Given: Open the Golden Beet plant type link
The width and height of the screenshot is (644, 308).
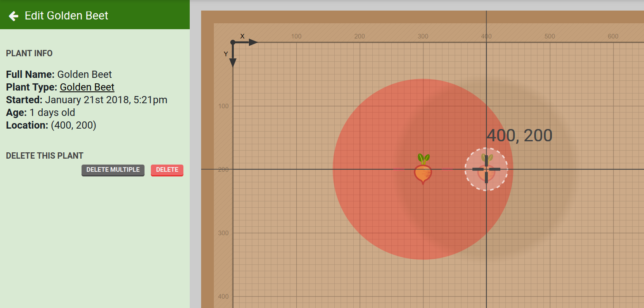Looking at the screenshot, I should 87,87.
